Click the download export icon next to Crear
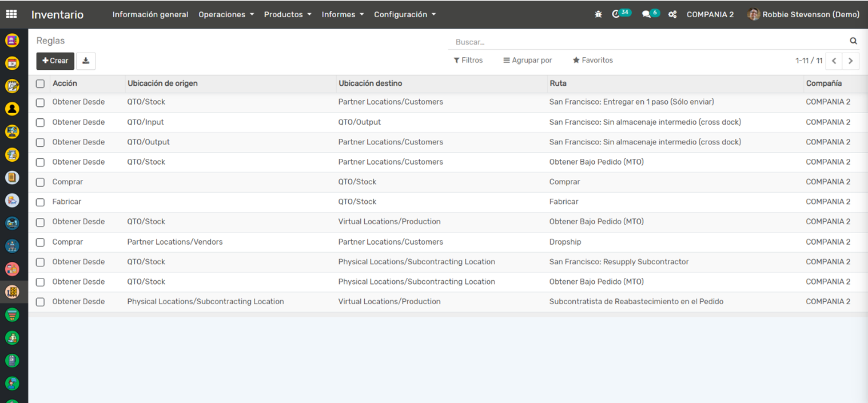The width and height of the screenshot is (868, 403). 86,61
